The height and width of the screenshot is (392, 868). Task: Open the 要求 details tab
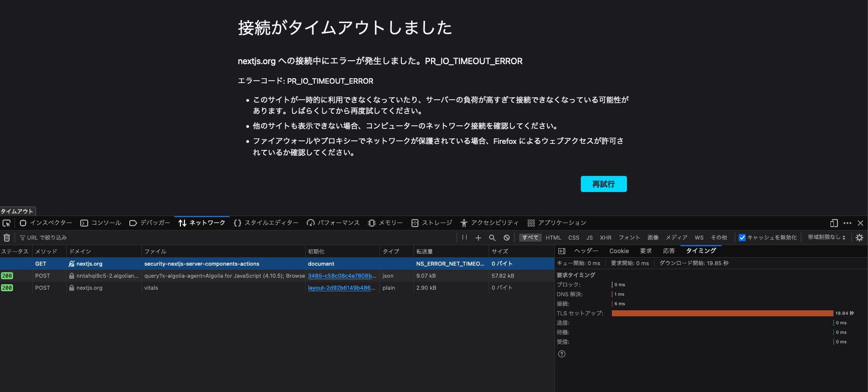click(646, 251)
